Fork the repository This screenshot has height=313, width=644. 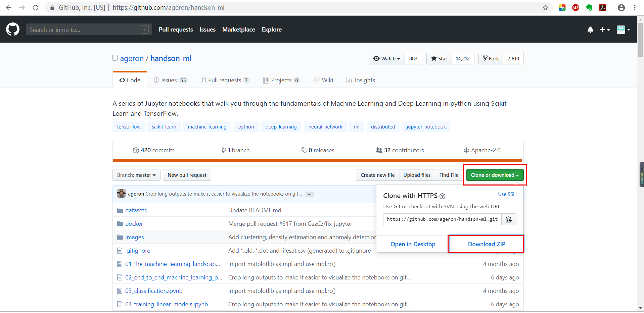coord(491,59)
